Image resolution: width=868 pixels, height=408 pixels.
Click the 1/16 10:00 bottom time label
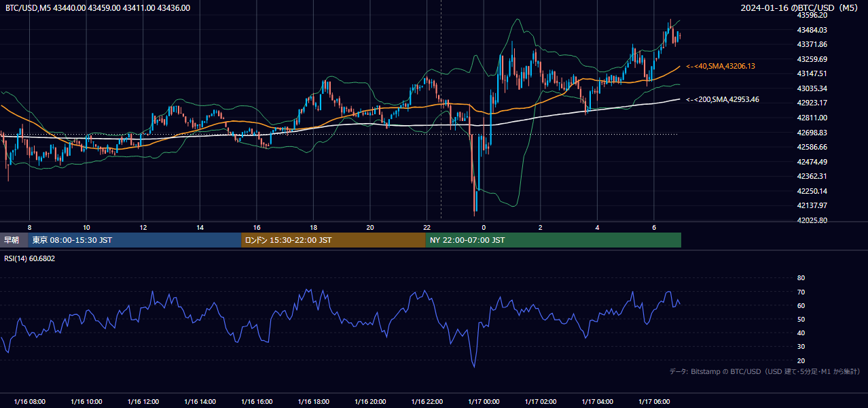pos(86,402)
